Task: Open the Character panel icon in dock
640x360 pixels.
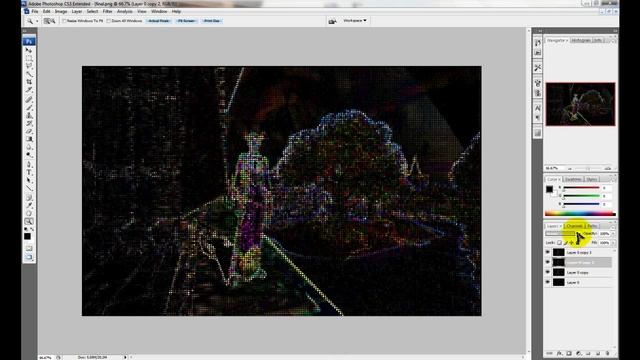Action: pos(538,108)
